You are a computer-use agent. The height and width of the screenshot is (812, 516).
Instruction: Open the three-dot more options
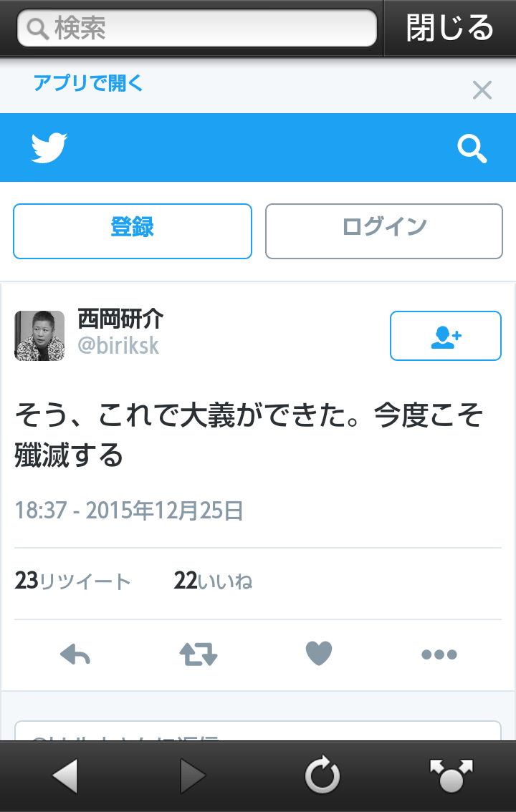[x=439, y=654]
